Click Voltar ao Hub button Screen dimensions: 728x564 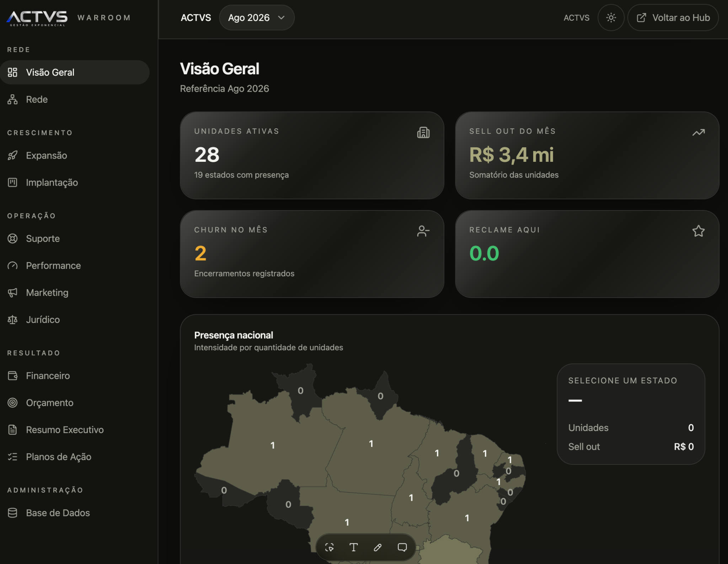click(x=673, y=18)
